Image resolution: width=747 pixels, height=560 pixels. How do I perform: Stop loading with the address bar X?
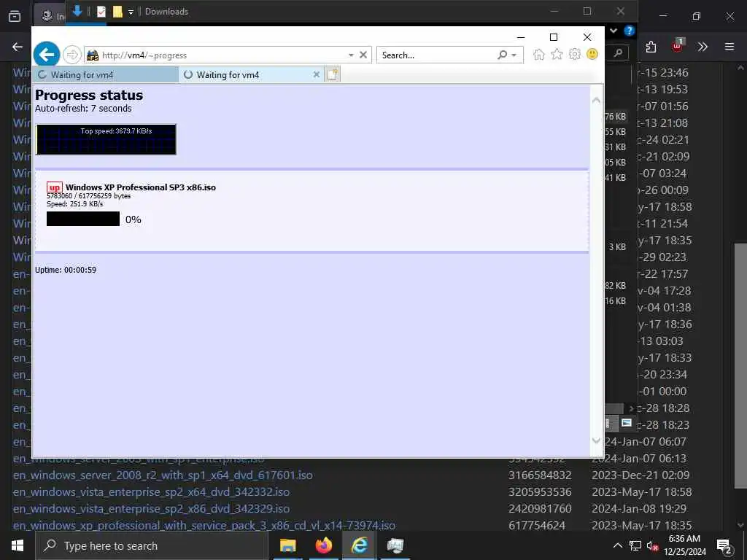click(x=363, y=55)
